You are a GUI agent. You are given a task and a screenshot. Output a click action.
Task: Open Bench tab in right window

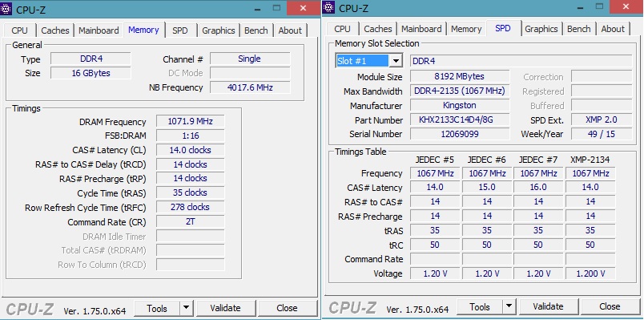pyautogui.click(x=578, y=29)
